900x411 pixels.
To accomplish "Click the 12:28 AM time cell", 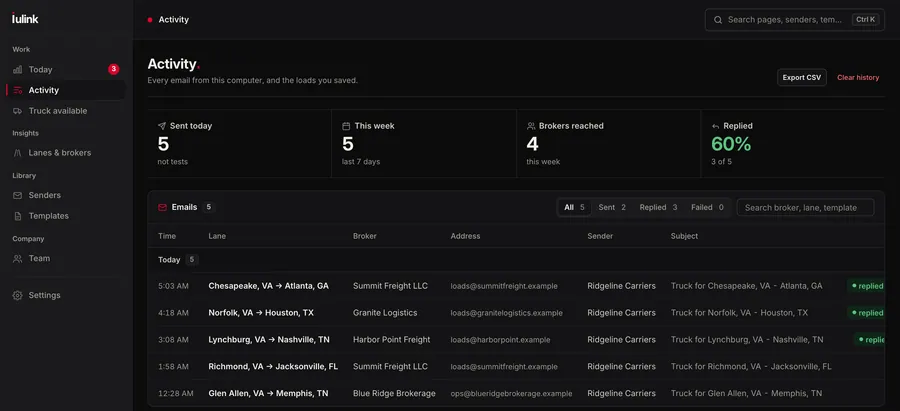I will [x=176, y=393].
